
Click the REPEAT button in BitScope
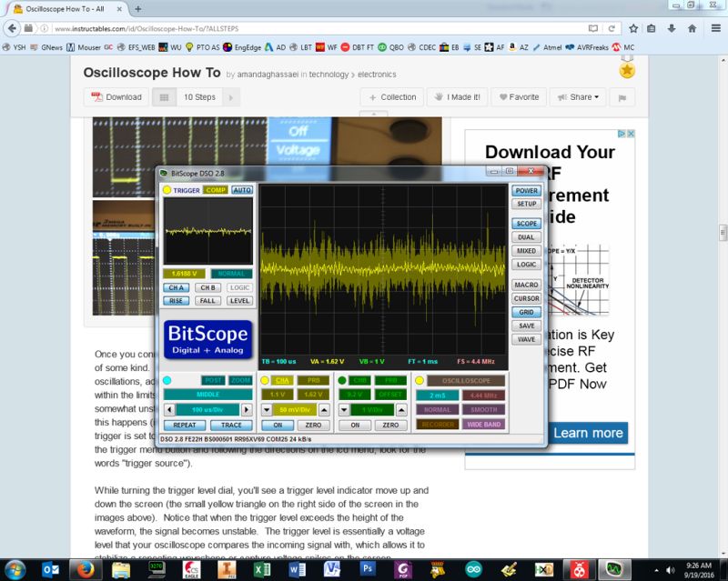click(185, 426)
